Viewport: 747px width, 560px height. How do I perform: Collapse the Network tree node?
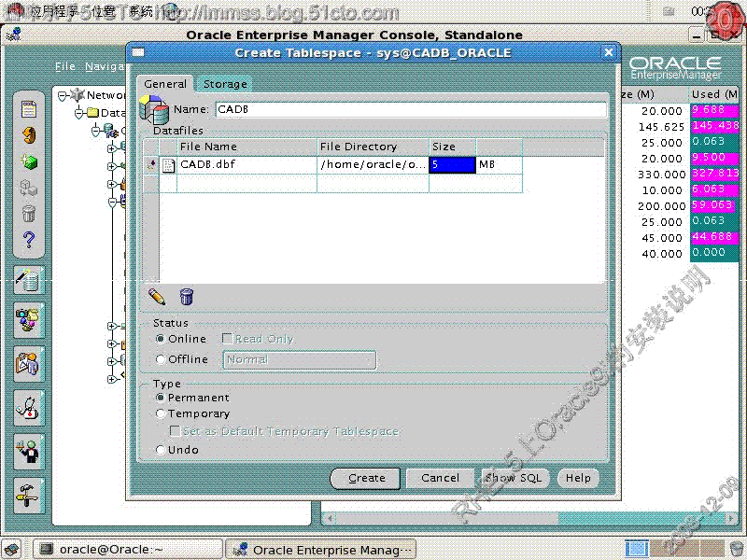coord(62,96)
